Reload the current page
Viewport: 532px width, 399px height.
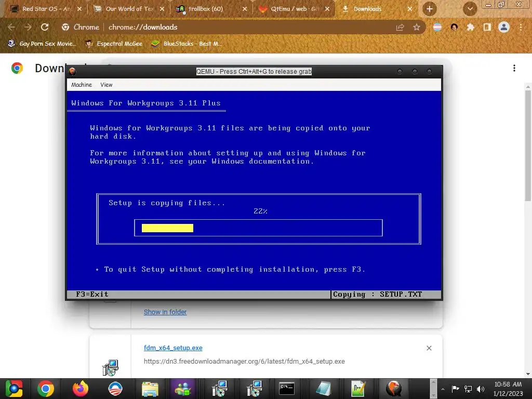45,27
